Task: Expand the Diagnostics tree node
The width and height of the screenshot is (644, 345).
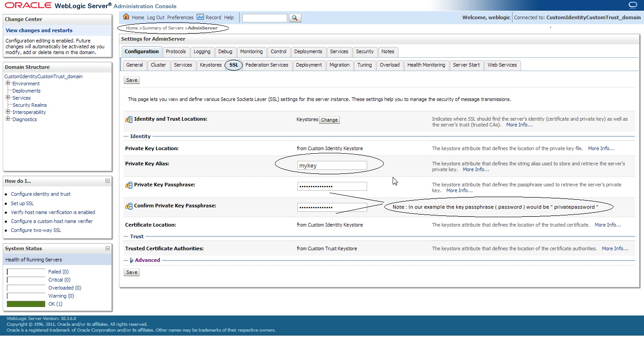Action: tap(8, 119)
